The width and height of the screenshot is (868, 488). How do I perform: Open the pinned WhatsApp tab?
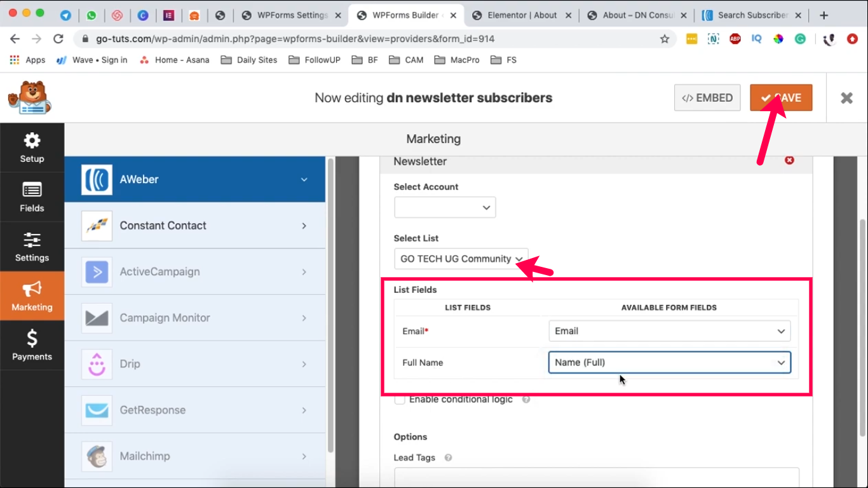[x=92, y=15]
